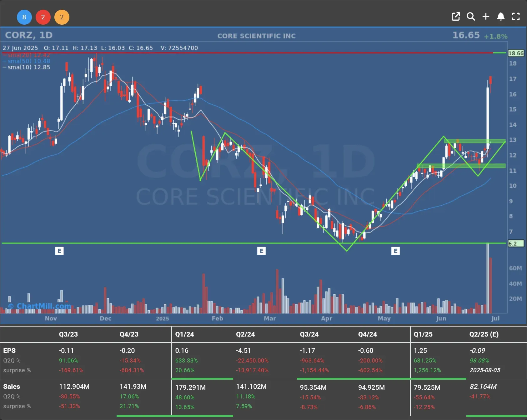
Task: Click EPS Q2Q value -22,450.00%
Action: 252,361
